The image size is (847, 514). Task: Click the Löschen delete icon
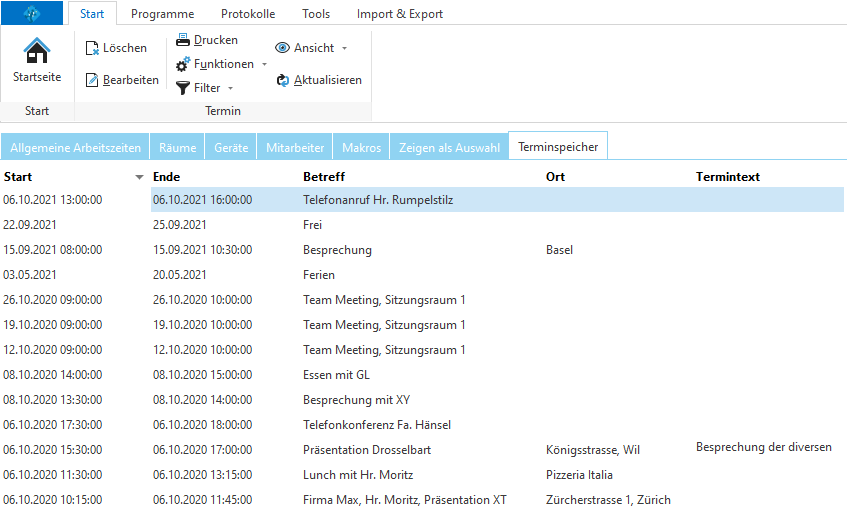tap(92, 48)
